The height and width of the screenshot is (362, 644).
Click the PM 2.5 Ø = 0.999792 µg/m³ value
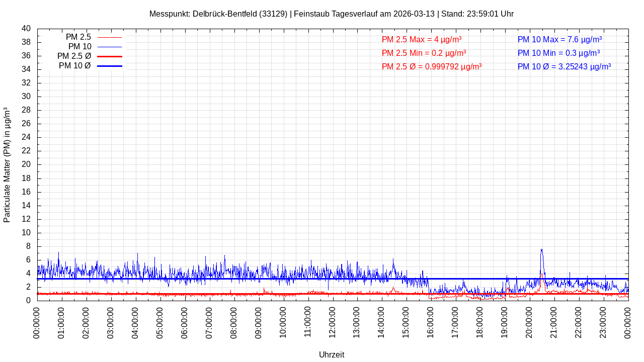(431, 66)
